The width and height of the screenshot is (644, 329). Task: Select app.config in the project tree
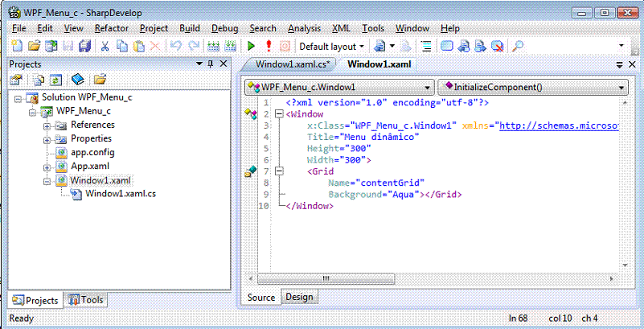coord(92,152)
